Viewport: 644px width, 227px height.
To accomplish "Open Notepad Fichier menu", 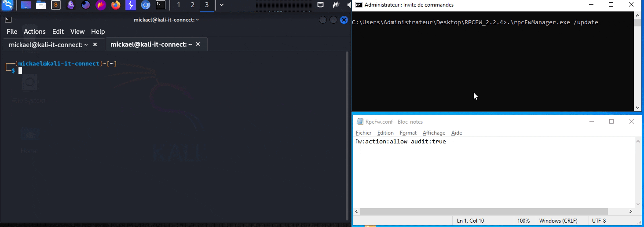I will tap(363, 133).
